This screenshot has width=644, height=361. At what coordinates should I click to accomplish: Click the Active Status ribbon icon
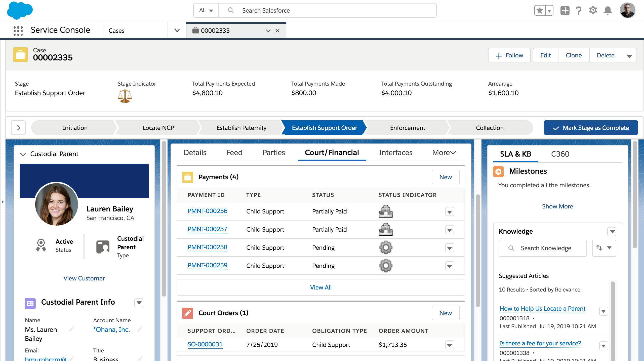pyautogui.click(x=41, y=245)
